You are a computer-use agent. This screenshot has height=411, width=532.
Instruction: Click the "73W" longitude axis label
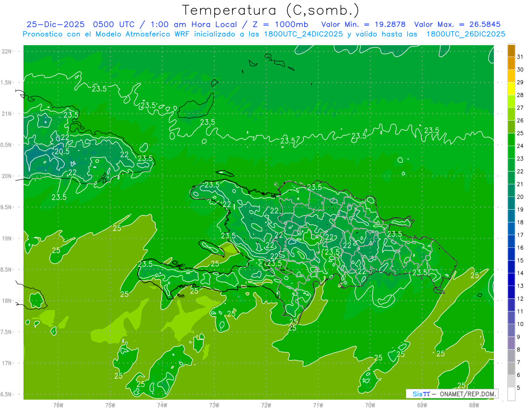pos(214,405)
